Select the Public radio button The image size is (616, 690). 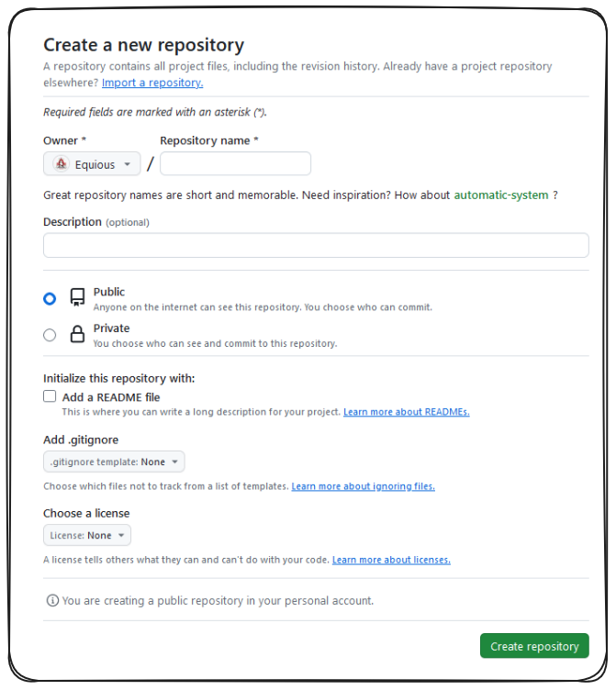coord(50,298)
